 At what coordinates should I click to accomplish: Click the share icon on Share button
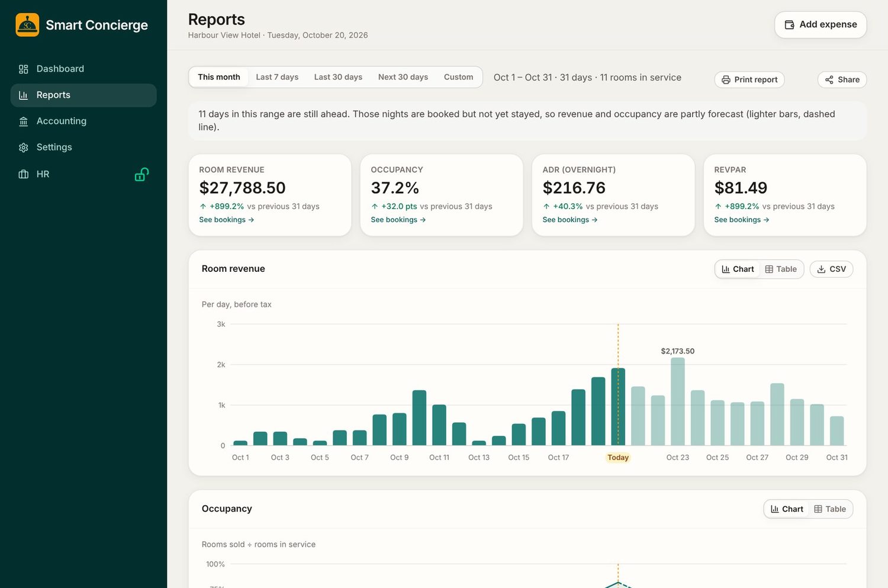829,80
